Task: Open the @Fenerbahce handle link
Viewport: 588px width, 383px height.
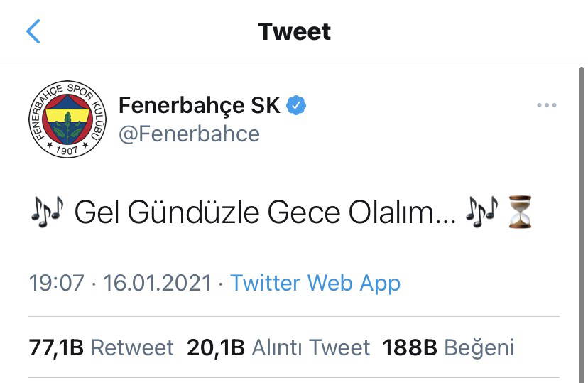Action: pyautogui.click(x=189, y=134)
